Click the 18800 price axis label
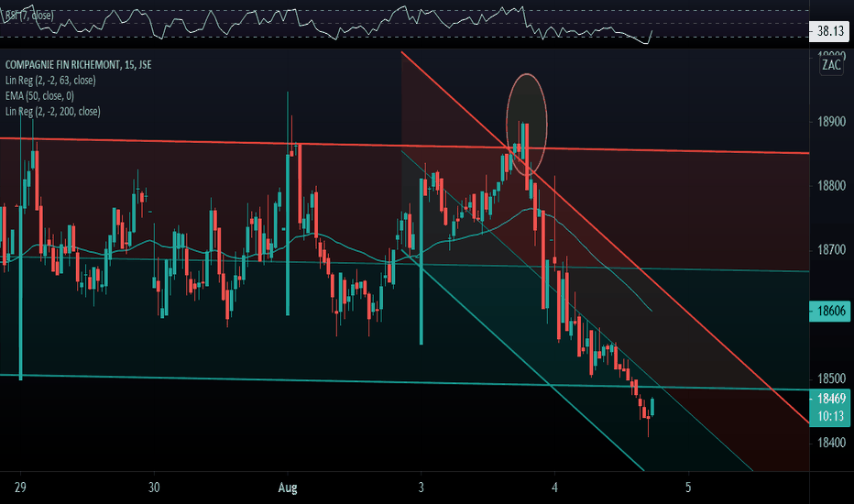This screenshot has height=504, width=854. click(831, 186)
